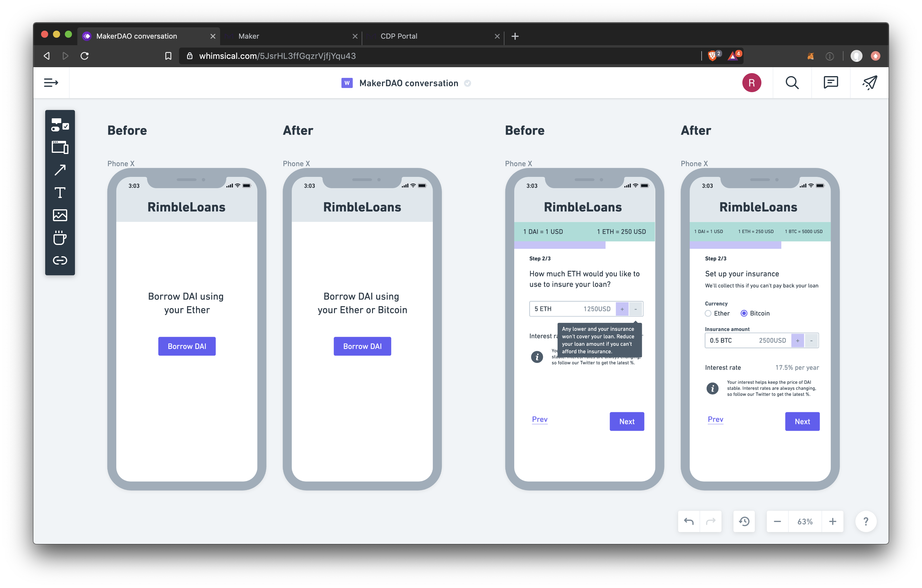Click the MakerDAO conversation document title

(x=409, y=83)
